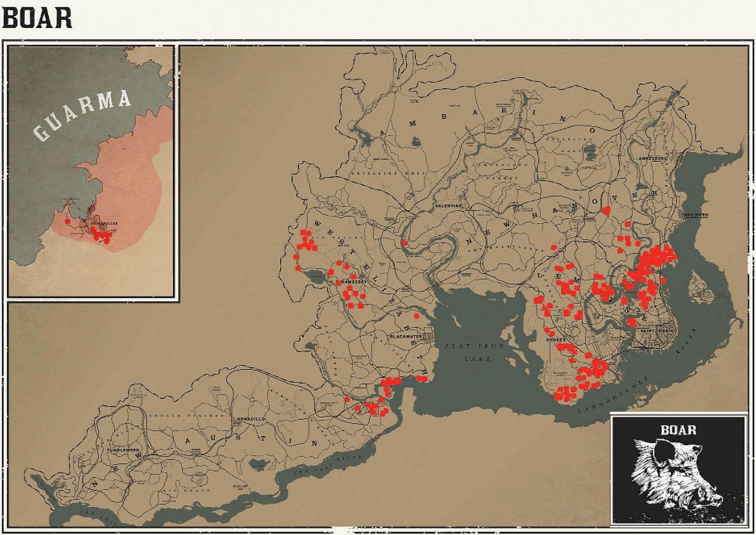The height and width of the screenshot is (535, 756).
Task: Click the GUARMA label on inset
Action: [82, 115]
